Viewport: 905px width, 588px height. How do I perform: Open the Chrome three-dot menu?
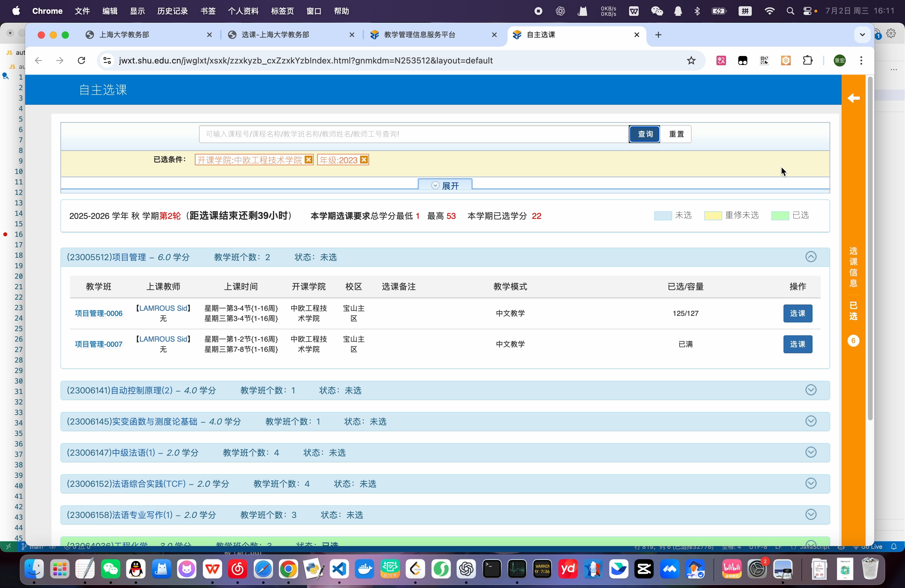[861, 60]
